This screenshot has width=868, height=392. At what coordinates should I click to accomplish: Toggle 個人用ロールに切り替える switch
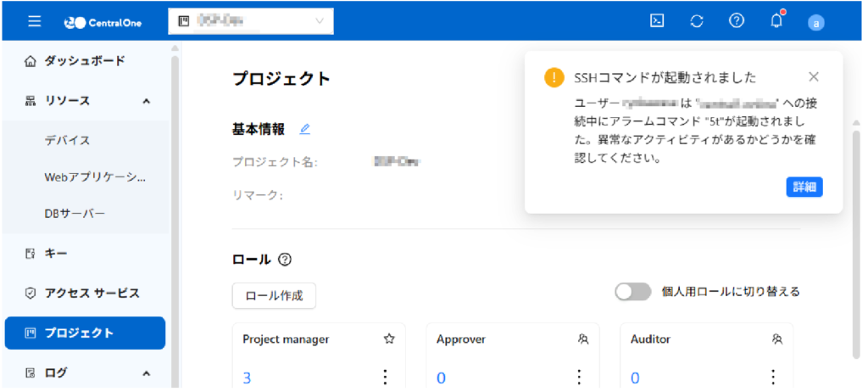tap(633, 292)
